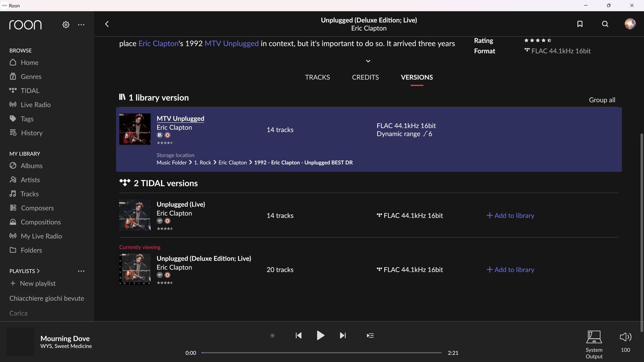Switch to the Tracks tab
The image size is (644, 362).
click(317, 77)
